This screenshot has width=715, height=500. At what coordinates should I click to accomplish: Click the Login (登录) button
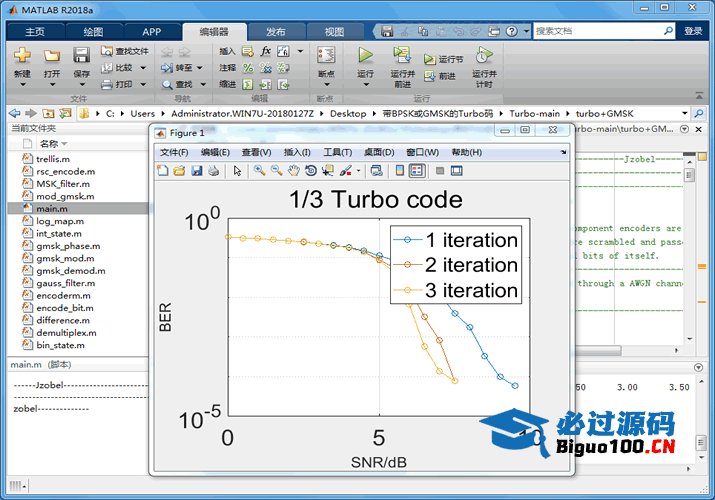693,31
